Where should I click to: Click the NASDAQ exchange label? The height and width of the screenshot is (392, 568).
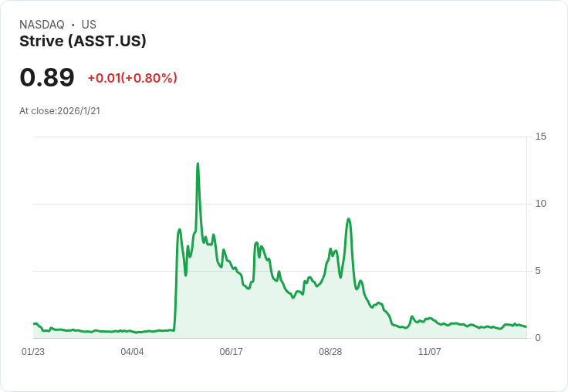click(x=42, y=25)
